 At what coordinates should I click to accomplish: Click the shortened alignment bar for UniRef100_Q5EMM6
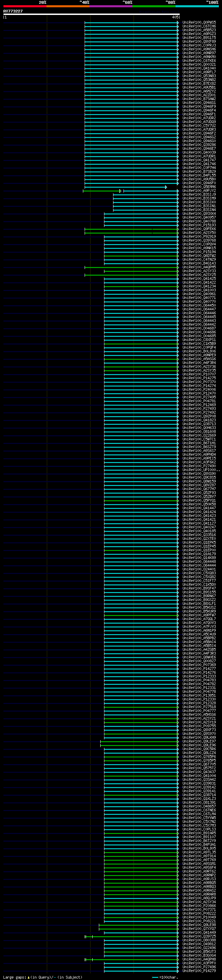[126, 187]
